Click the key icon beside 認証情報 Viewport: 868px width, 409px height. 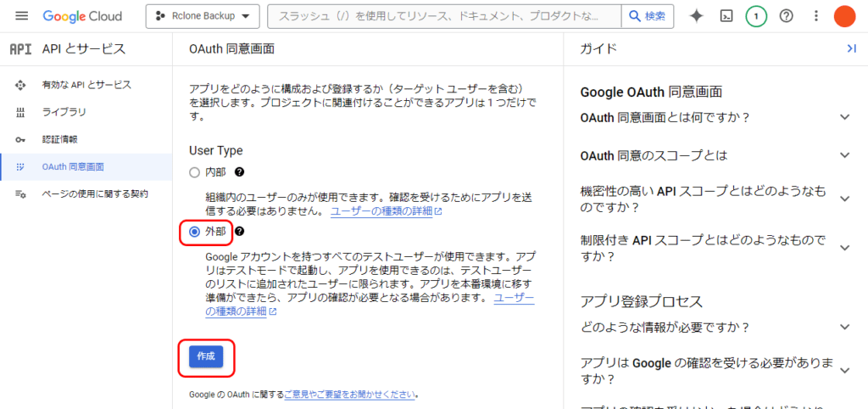click(20, 140)
